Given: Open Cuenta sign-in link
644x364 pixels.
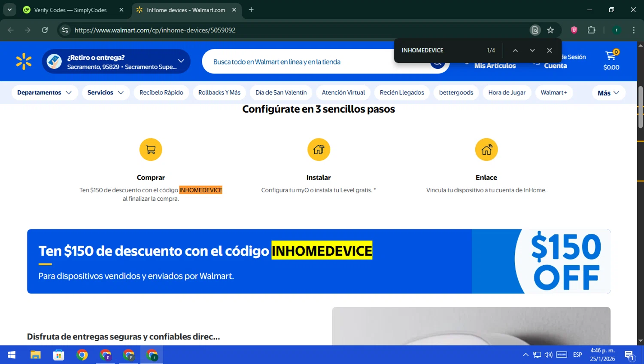Looking at the screenshot, I should tap(556, 66).
